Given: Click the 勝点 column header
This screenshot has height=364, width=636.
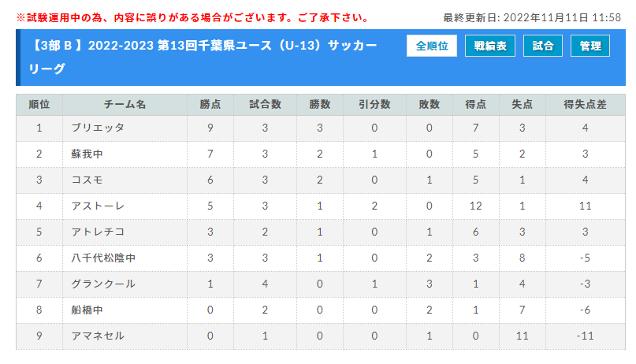Looking at the screenshot, I should coord(210,105).
